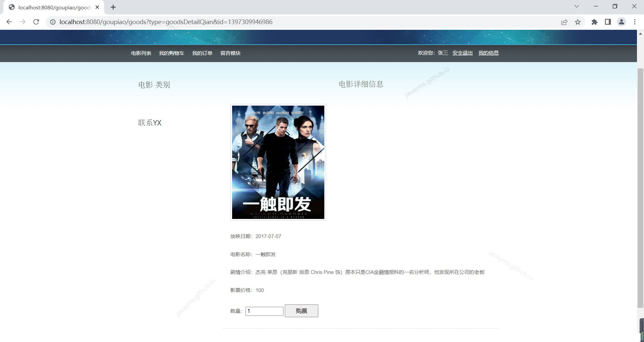This screenshot has height=342, width=644.
Task: Go to 我的订单 page
Action: point(202,53)
